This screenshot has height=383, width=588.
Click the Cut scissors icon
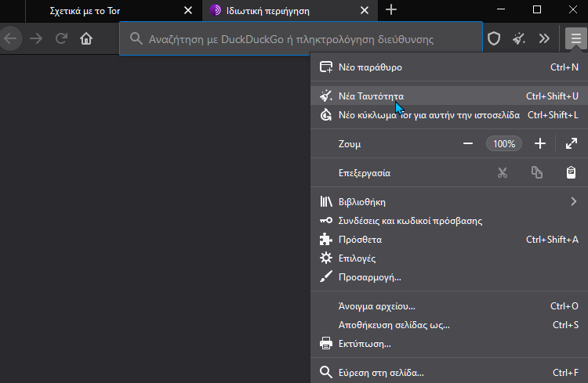click(x=502, y=172)
